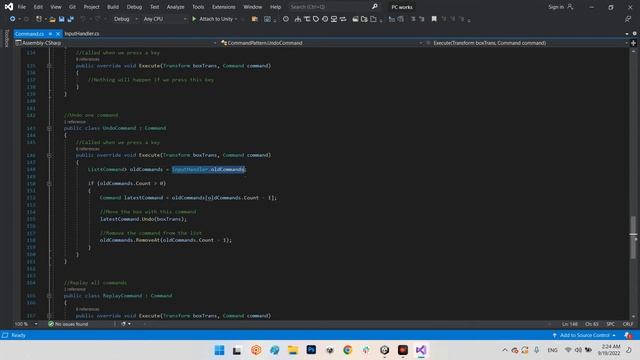Click the highlighted InputHandler.oldCommands text

[x=208, y=169]
